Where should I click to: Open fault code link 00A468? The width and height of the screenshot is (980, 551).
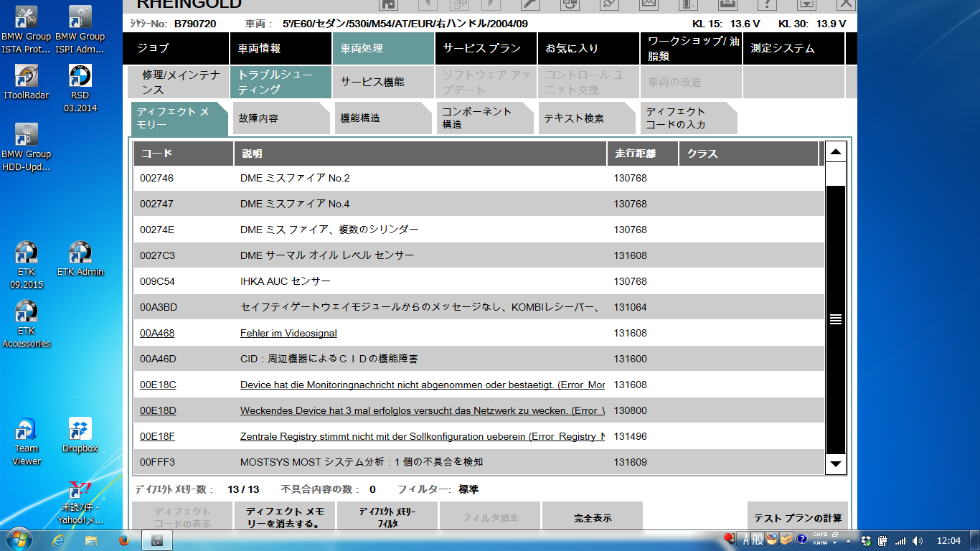[x=157, y=333]
